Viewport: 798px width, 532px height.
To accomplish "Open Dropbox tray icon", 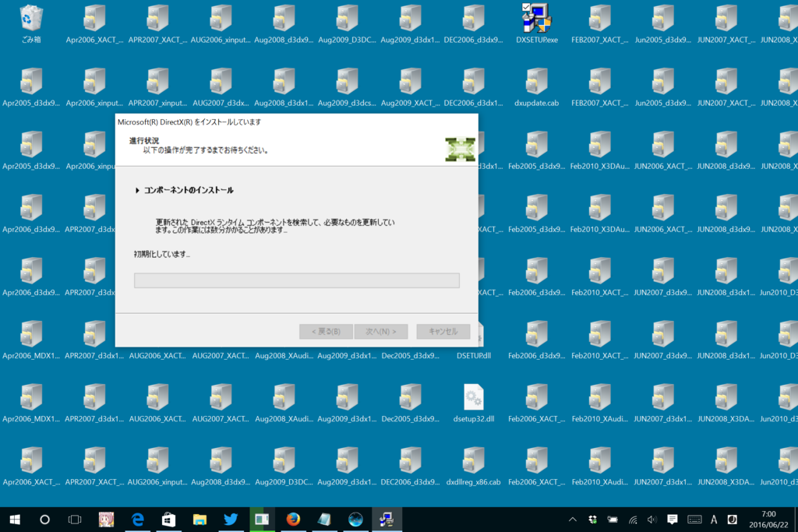I will (x=592, y=520).
